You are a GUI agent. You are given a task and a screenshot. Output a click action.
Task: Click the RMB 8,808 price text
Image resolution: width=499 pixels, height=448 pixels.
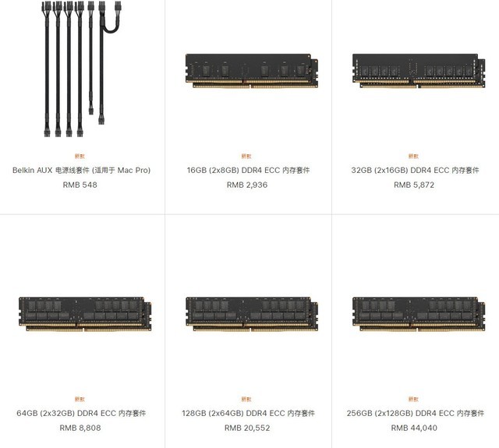pyautogui.click(x=80, y=428)
